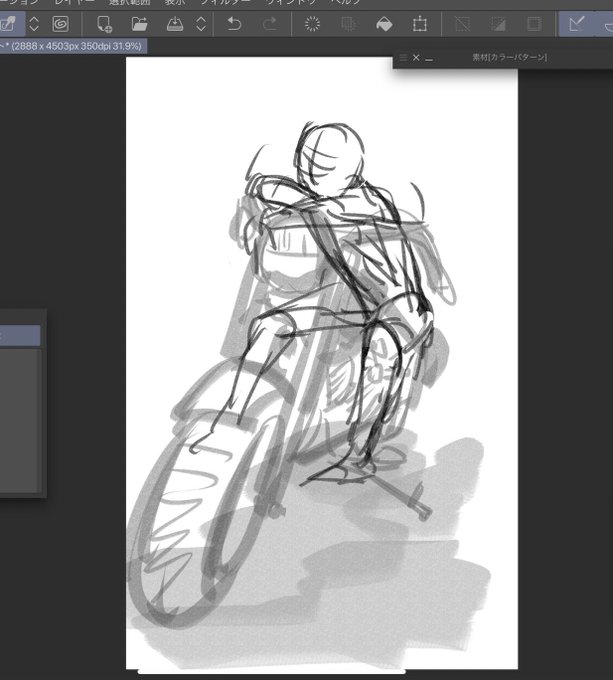This screenshot has height=680, width=613.
Task: Expand the arrows next to Save icon
Action: [201, 24]
